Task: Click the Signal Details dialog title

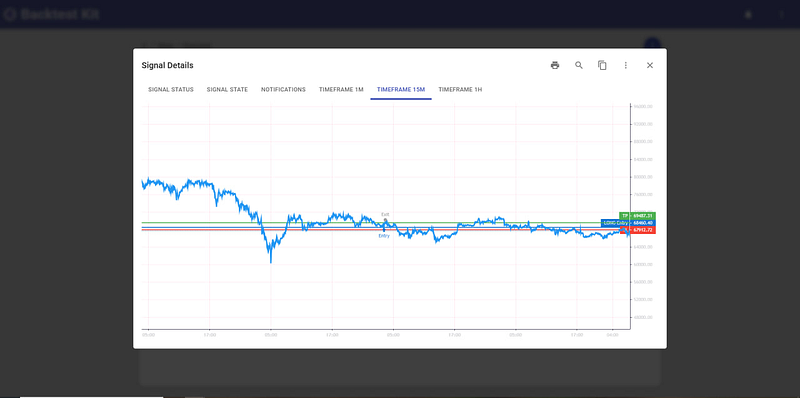Action: [167, 65]
